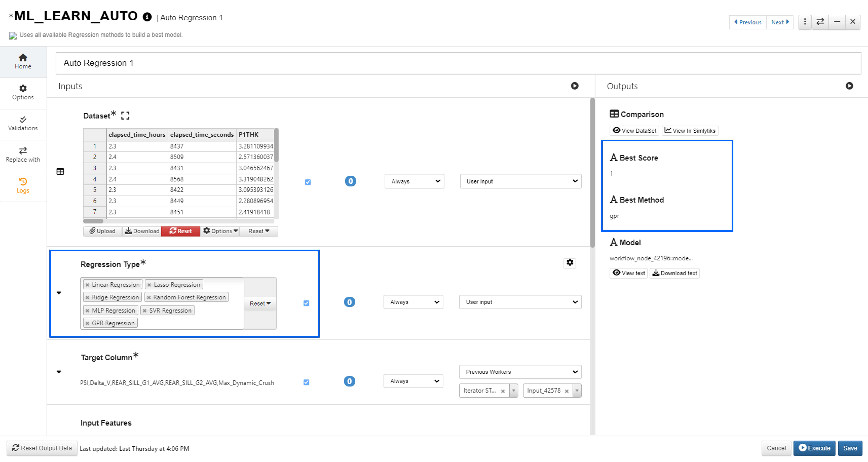The height and width of the screenshot is (462, 868).
Task: Remove the SVR Regression tag
Action: (145, 311)
